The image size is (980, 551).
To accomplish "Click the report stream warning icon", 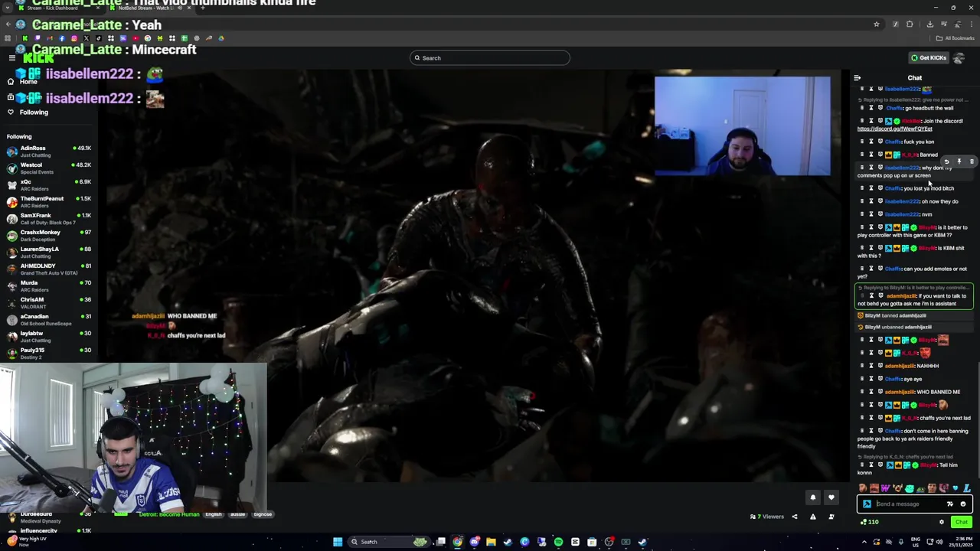I will pyautogui.click(x=813, y=517).
